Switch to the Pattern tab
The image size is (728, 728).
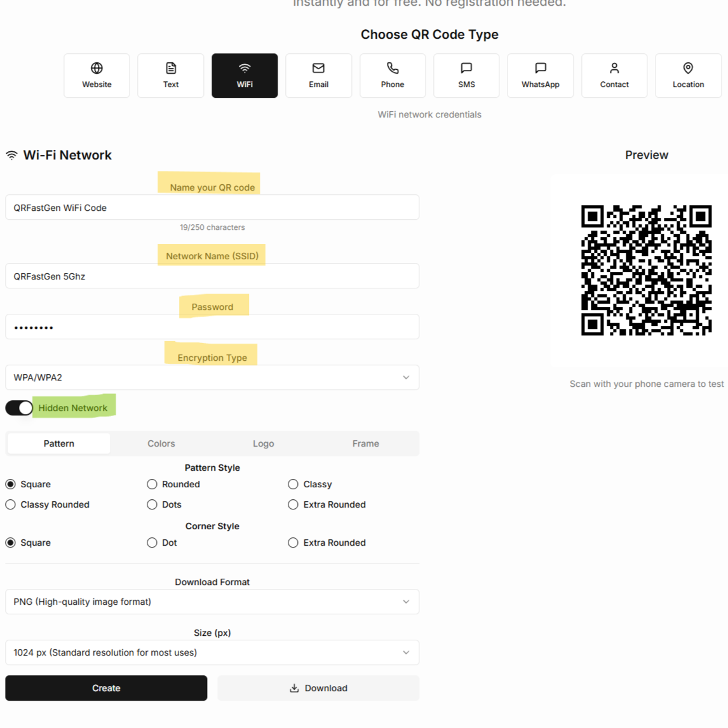(59, 443)
